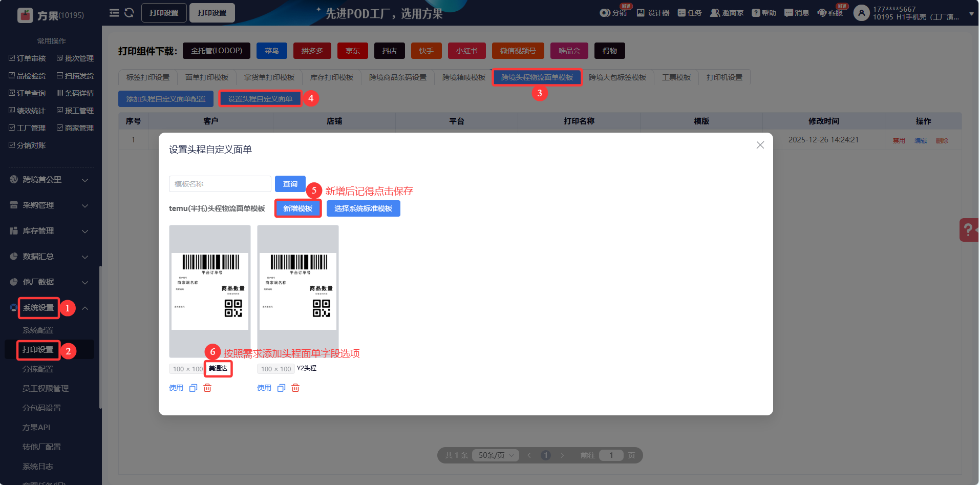The width and height of the screenshot is (980, 485).
Task: Use the Y2头程 template
Action: 264,388
